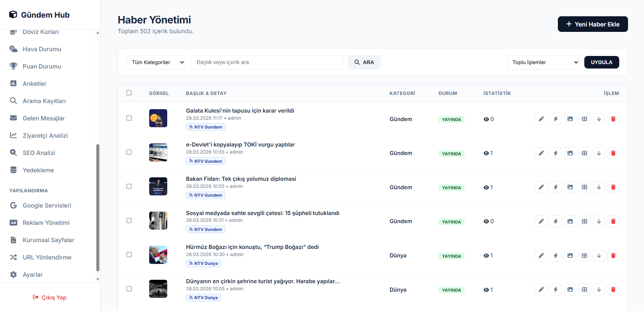Delete the Galata Kulesi news item
The height and width of the screenshot is (311, 644).
[613, 119]
